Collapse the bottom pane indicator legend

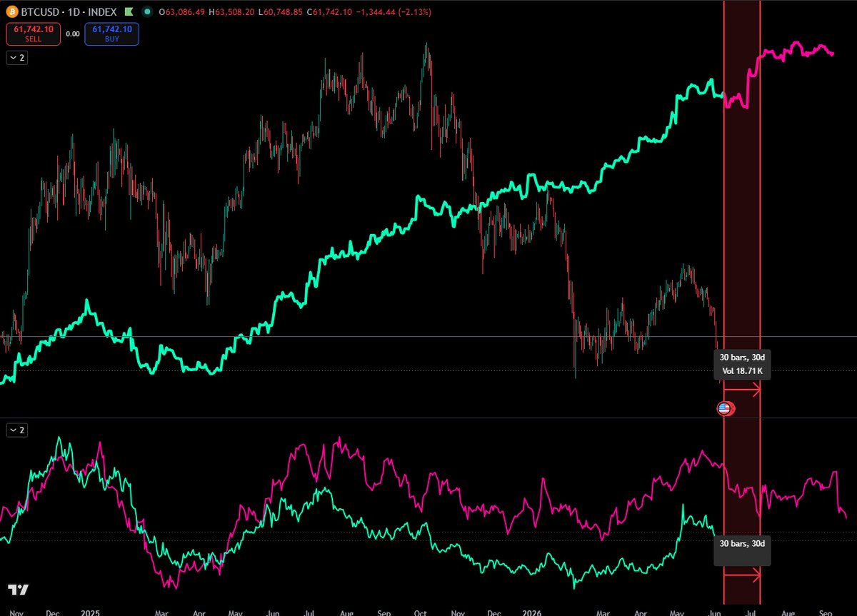pyautogui.click(x=17, y=430)
